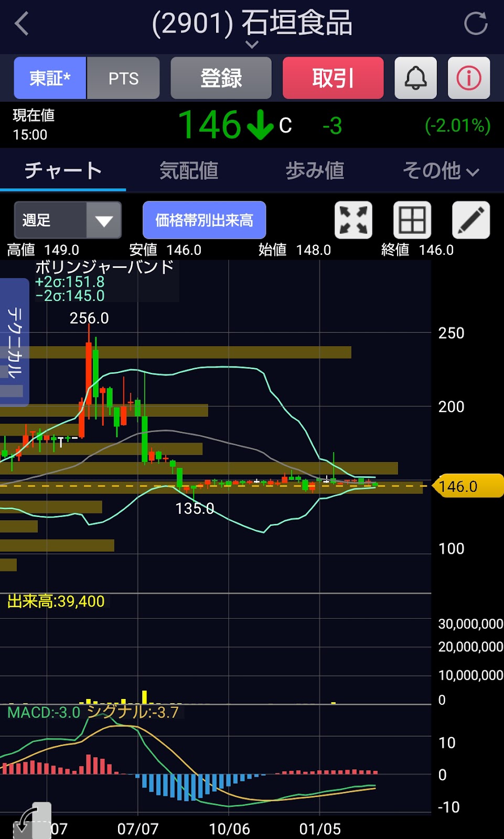Screen dimensions: 504x839
Task: Tap the 146 current price value
Action: pyautogui.click(x=209, y=125)
